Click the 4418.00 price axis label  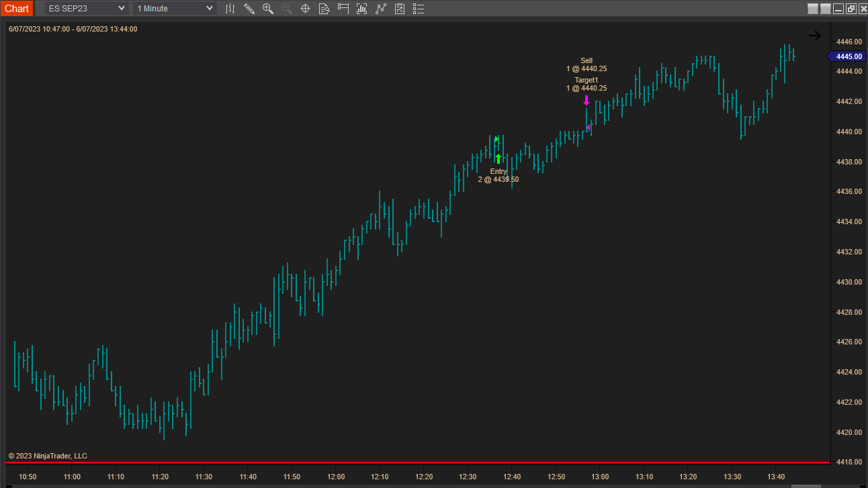(849, 462)
